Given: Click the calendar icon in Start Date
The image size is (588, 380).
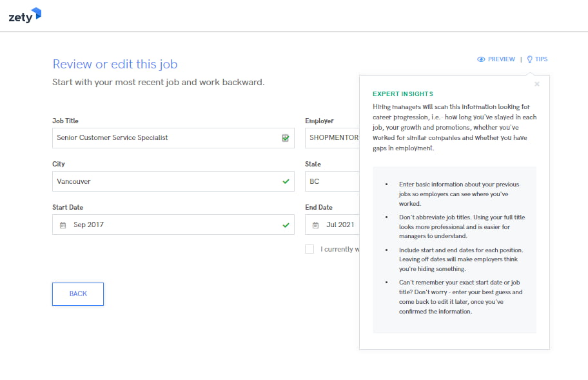Looking at the screenshot, I should (x=63, y=225).
